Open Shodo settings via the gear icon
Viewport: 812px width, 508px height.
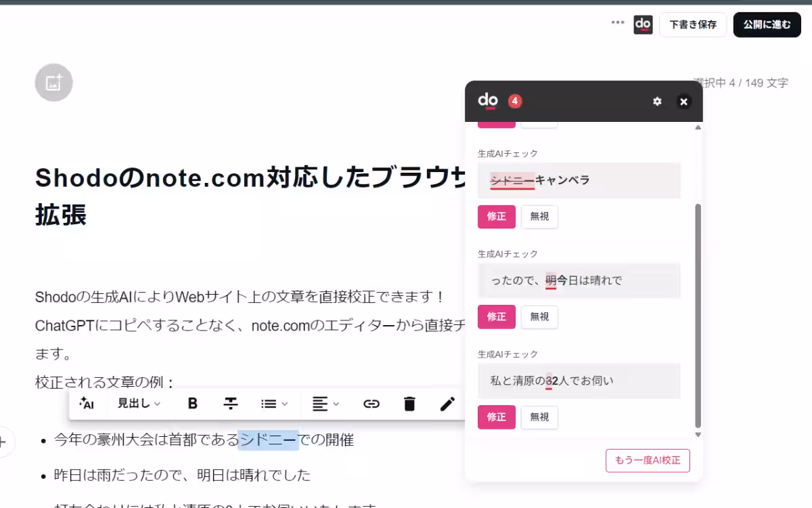click(656, 101)
